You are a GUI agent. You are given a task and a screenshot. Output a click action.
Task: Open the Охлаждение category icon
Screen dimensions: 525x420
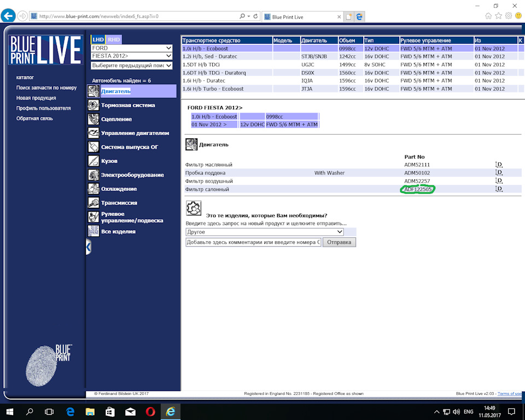coord(94,189)
